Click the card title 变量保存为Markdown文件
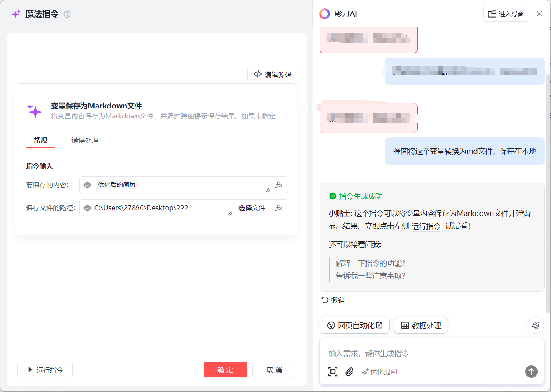This screenshot has height=392, width=551. tap(96, 106)
